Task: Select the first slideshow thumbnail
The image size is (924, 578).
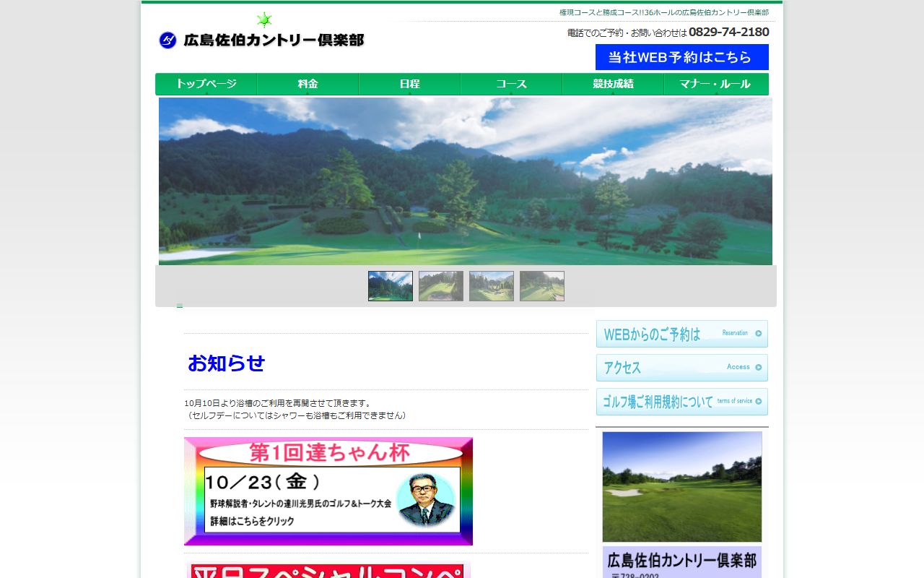Action: click(x=391, y=286)
